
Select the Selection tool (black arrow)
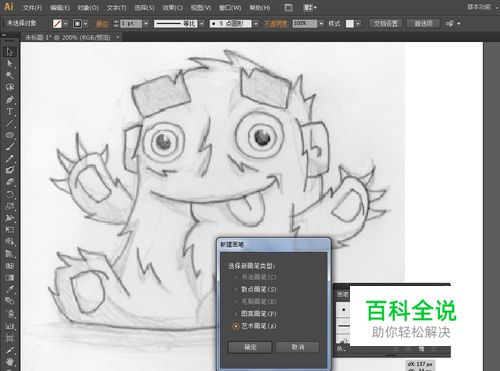(x=10, y=52)
